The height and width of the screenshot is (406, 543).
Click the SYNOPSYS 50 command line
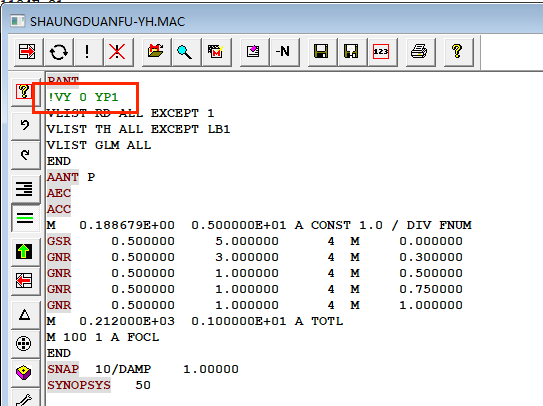[99, 385]
